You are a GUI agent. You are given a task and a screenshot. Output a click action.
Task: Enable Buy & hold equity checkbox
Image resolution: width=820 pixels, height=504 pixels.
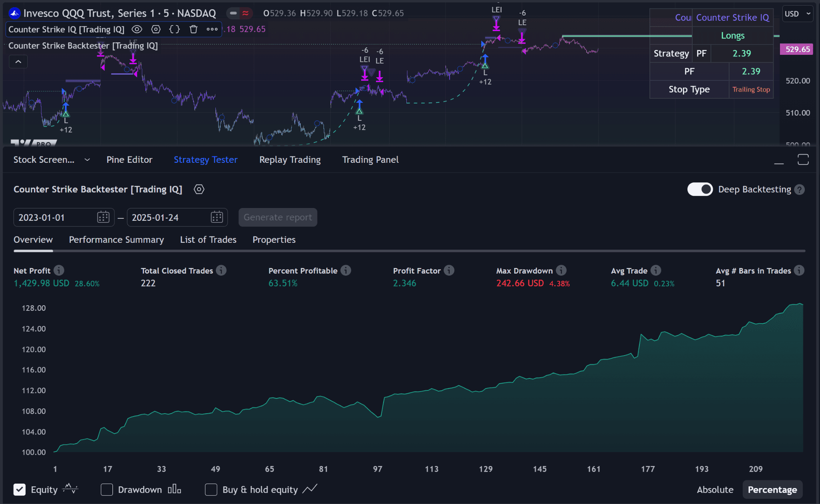pos(211,490)
